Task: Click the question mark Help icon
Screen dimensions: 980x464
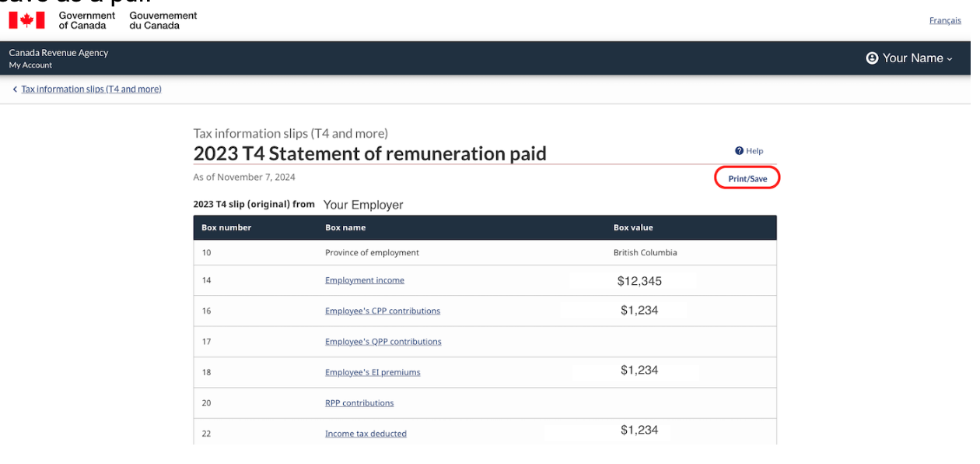Action: [x=739, y=151]
